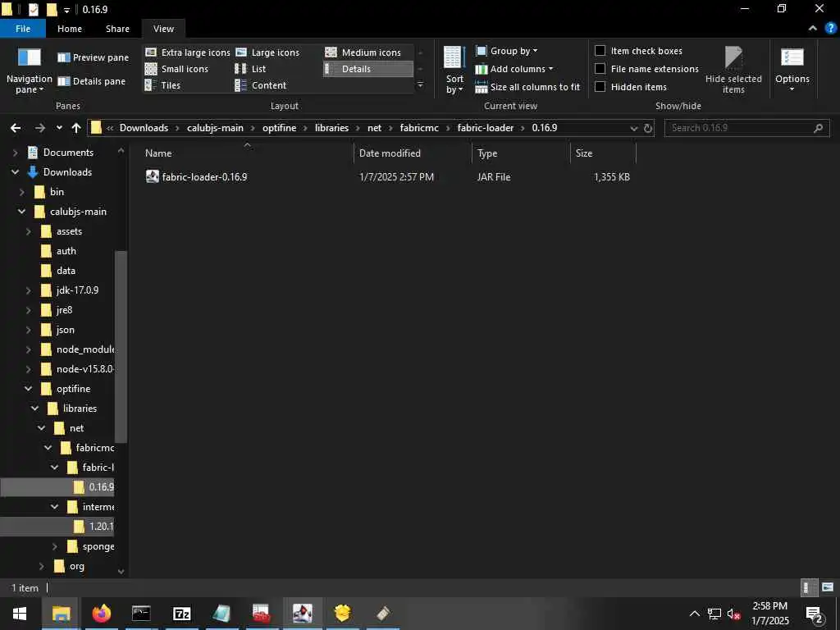The height and width of the screenshot is (630, 840).
Task: Open address bar history dropdown
Action: [x=634, y=128]
